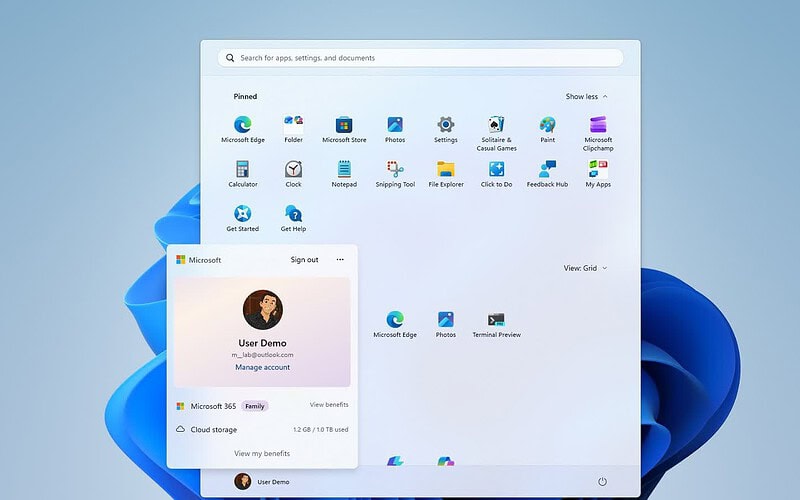800x500 pixels.
Task: Open Snipping Tool
Action: tap(395, 174)
